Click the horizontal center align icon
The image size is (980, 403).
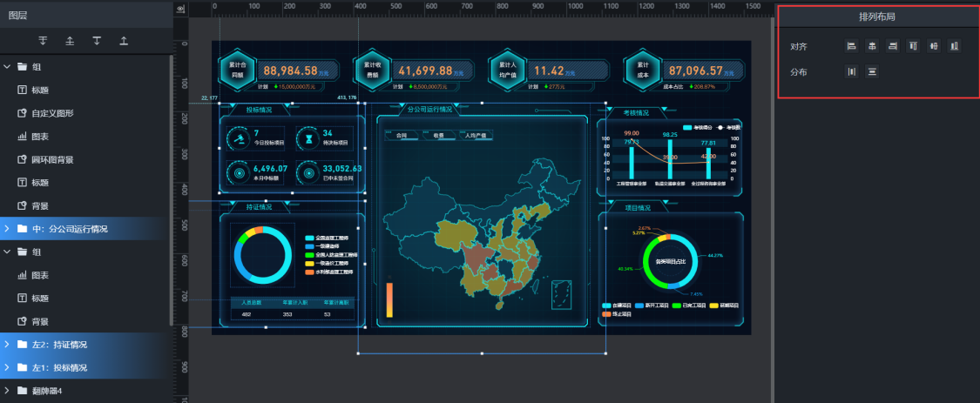pyautogui.click(x=871, y=46)
